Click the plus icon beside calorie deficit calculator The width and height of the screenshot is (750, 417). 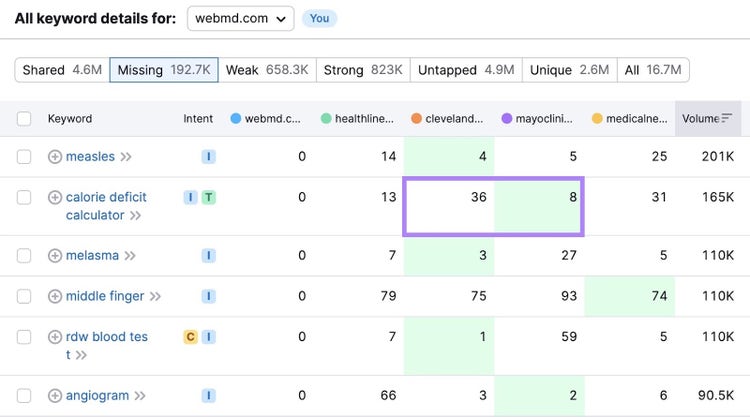tap(55, 197)
